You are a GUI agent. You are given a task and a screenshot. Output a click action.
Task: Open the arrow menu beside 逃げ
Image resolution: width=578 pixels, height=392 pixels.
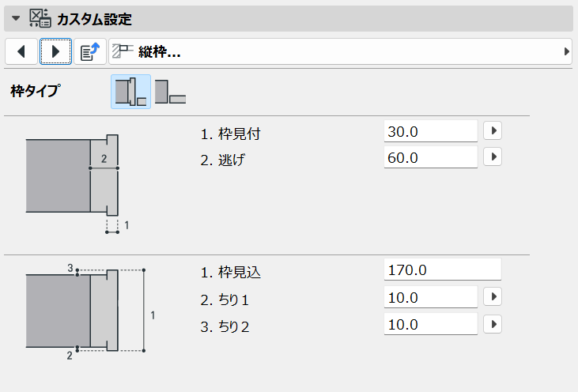point(493,156)
